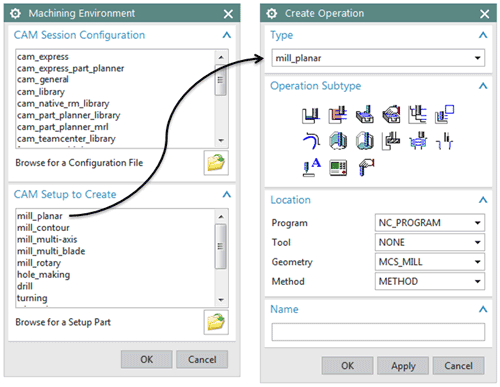Collapse the Operation Subtype section

coord(483,86)
